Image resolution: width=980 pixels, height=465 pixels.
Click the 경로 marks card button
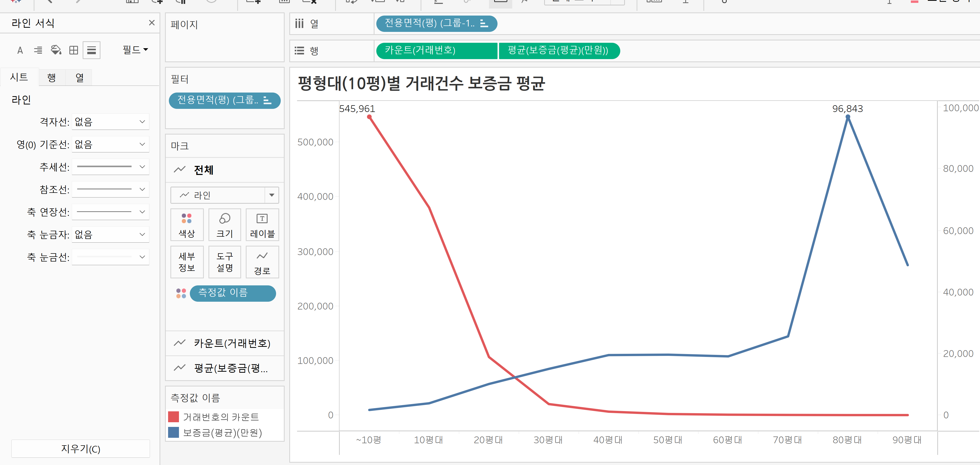pos(262,262)
